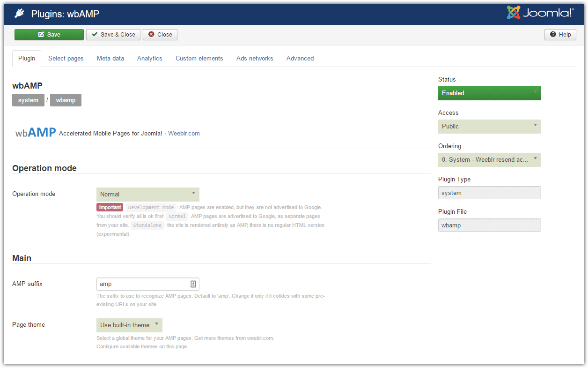Screen dimensions: 588x368
Task: Click the plug icon beside Plugins: wbAMP
Action: tap(19, 14)
